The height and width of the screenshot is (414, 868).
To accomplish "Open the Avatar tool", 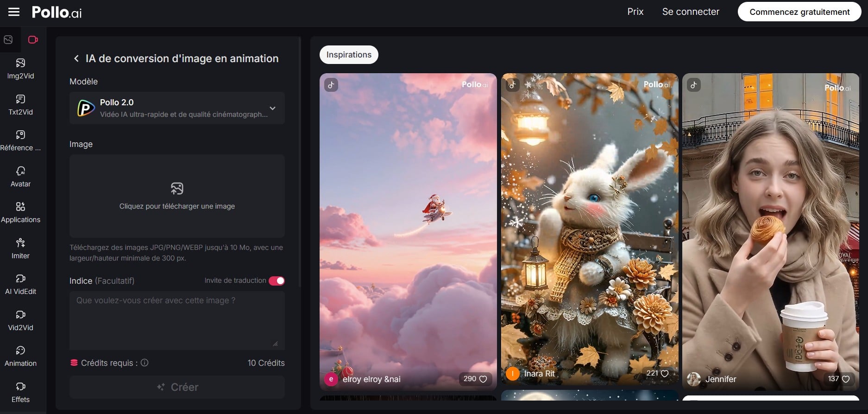I will pyautogui.click(x=20, y=177).
